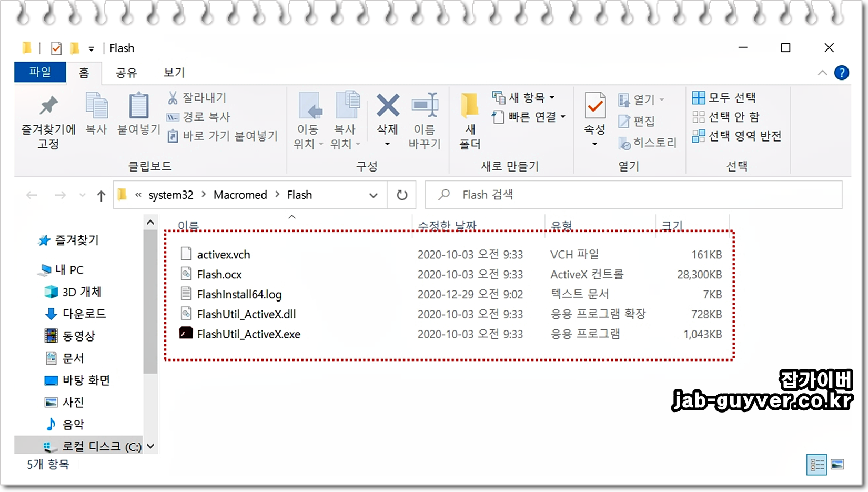Choose Paste shortcut (바로 가기 붙여넣기)
868x492 pixels.
click(x=223, y=136)
